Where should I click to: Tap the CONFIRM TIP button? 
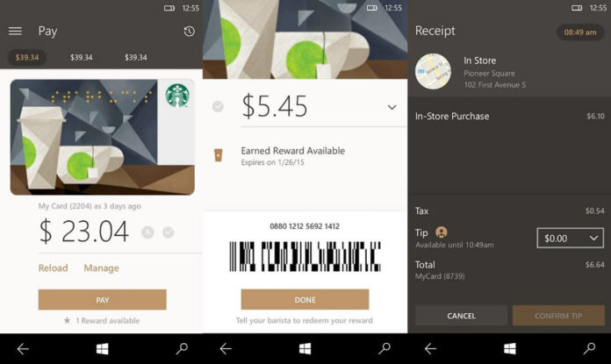point(558,316)
